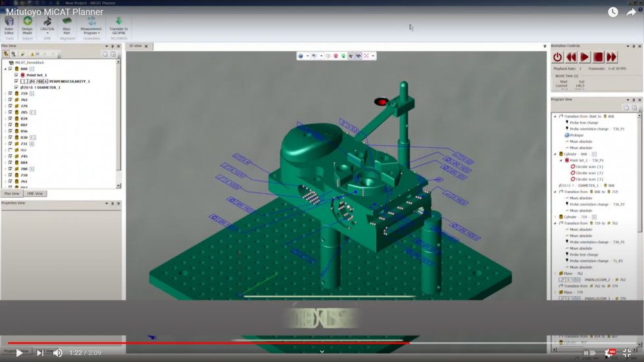
Task: Open the points pattern dropdown arrow
Action: point(373,56)
